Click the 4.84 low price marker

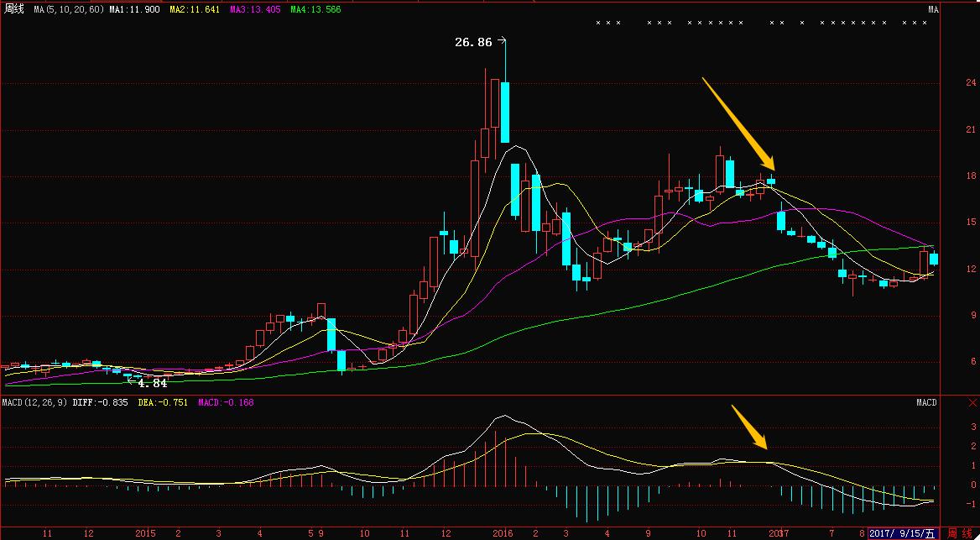coord(149,383)
